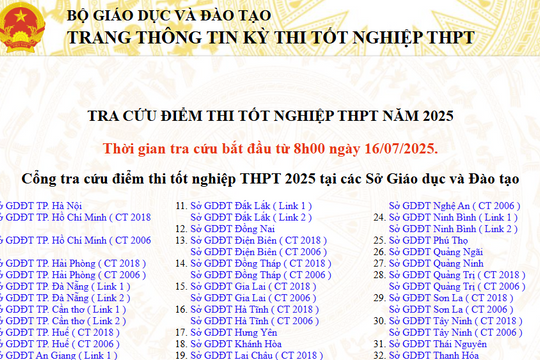Open Sở GDĐT TP. Hà Nội link
The image size is (540, 360).
(41, 206)
